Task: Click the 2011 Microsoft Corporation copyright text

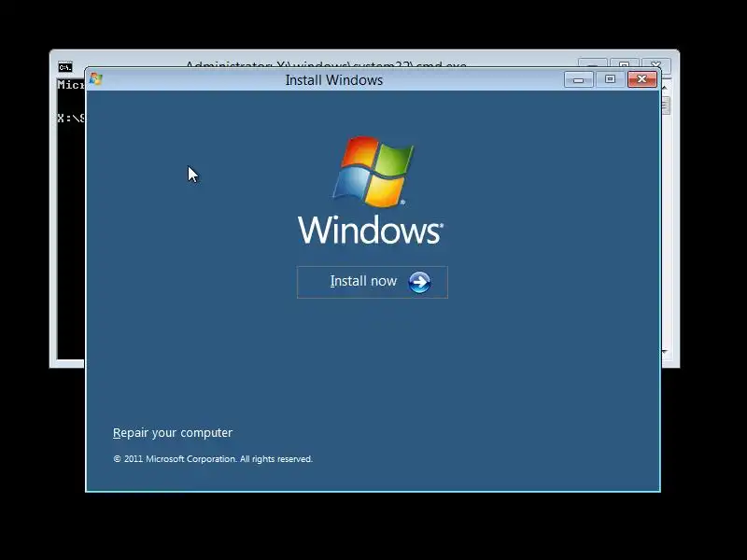Action: 213,459
